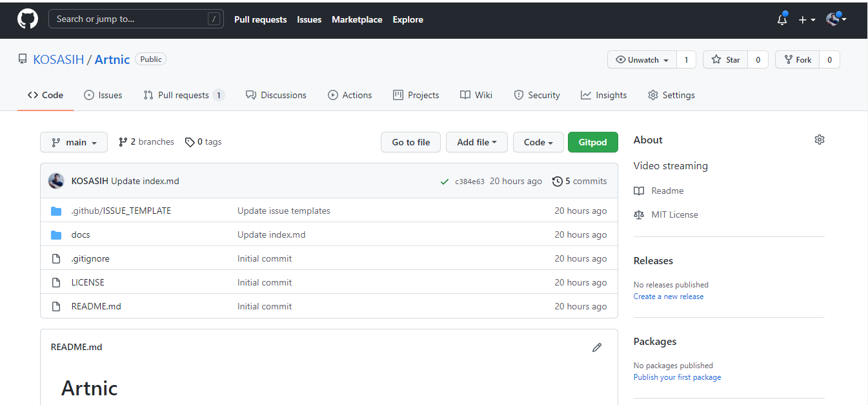Open the stargazers count
This screenshot has width=868, height=405.
pos(758,59)
